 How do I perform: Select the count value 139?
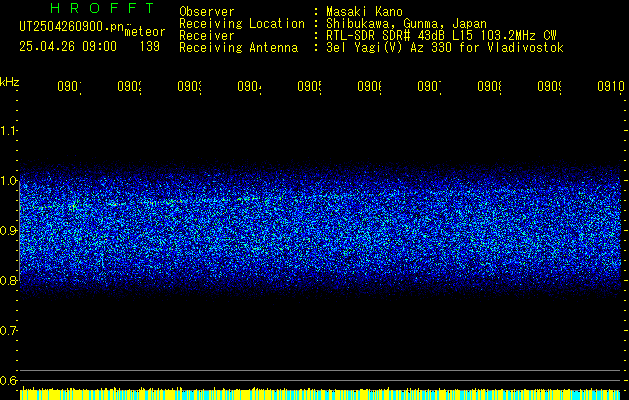pos(150,47)
